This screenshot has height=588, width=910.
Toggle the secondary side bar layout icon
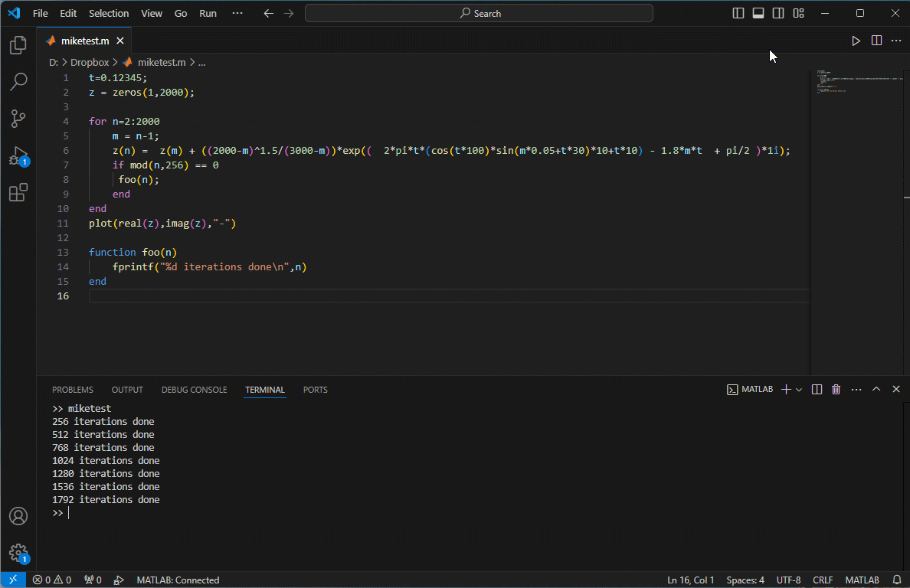click(x=778, y=13)
